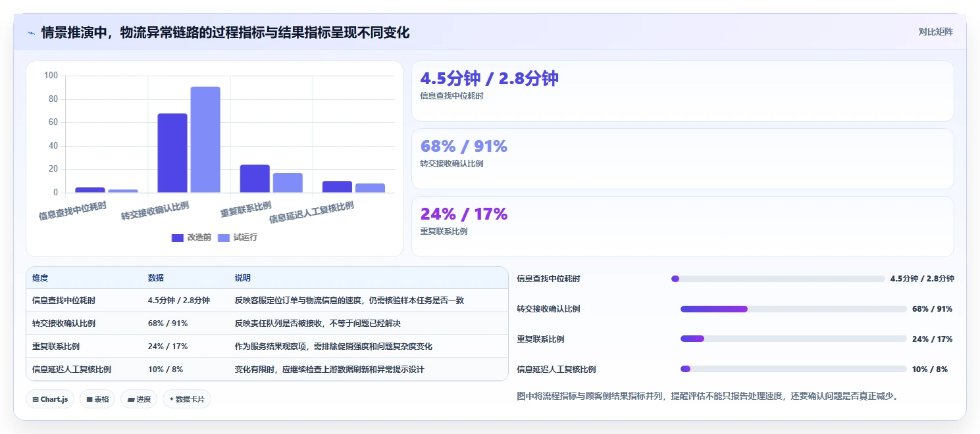Select the 68% / 91% data card value
Viewport: 980px width, 434px height.
click(x=463, y=147)
